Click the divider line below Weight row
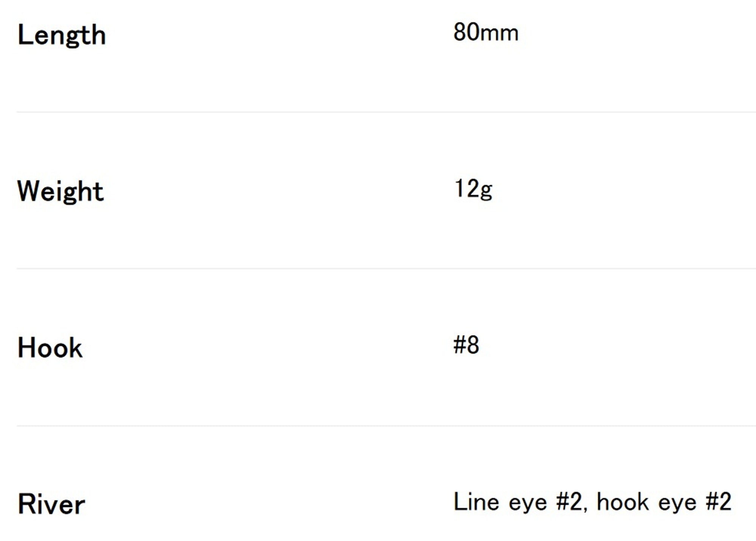This screenshot has height=541, width=756. (x=386, y=269)
